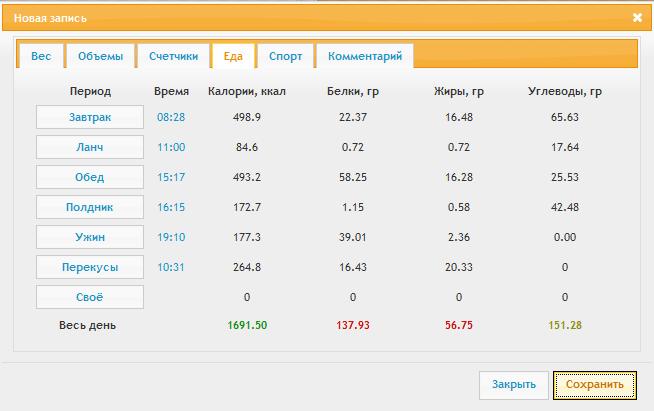Image resolution: width=654 pixels, height=411 pixels.
Task: Open the Своё custom entry button
Action: pyautogui.click(x=90, y=298)
